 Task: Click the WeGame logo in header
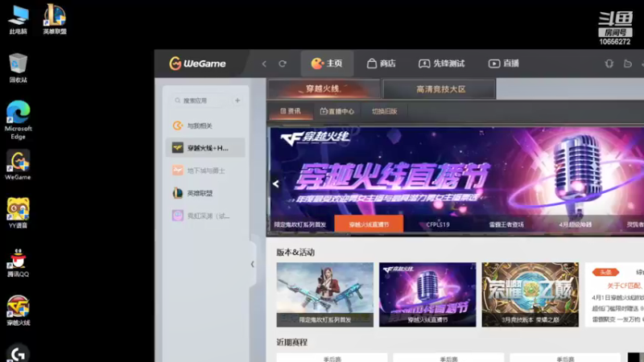click(197, 64)
